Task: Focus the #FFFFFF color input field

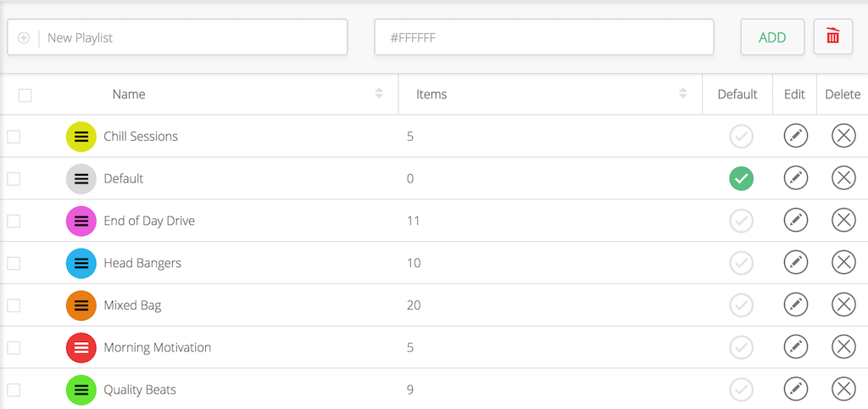Action: pos(543,37)
